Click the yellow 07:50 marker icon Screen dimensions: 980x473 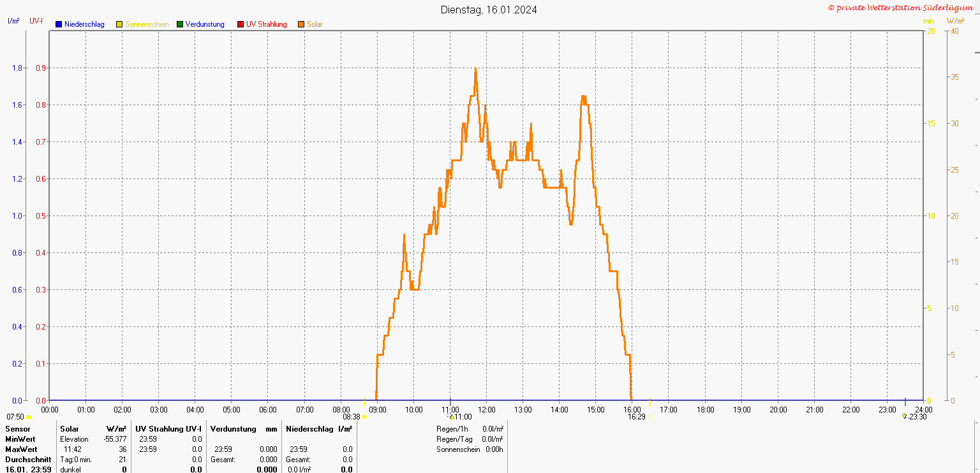coord(28,417)
